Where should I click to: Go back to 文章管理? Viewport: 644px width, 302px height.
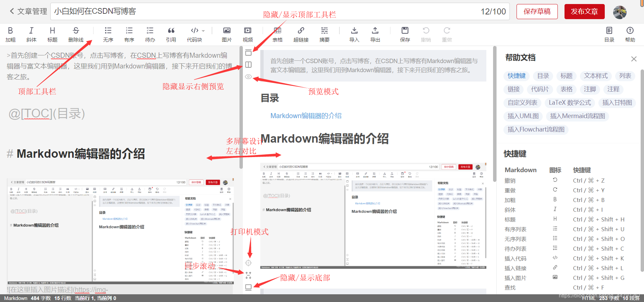[28, 11]
